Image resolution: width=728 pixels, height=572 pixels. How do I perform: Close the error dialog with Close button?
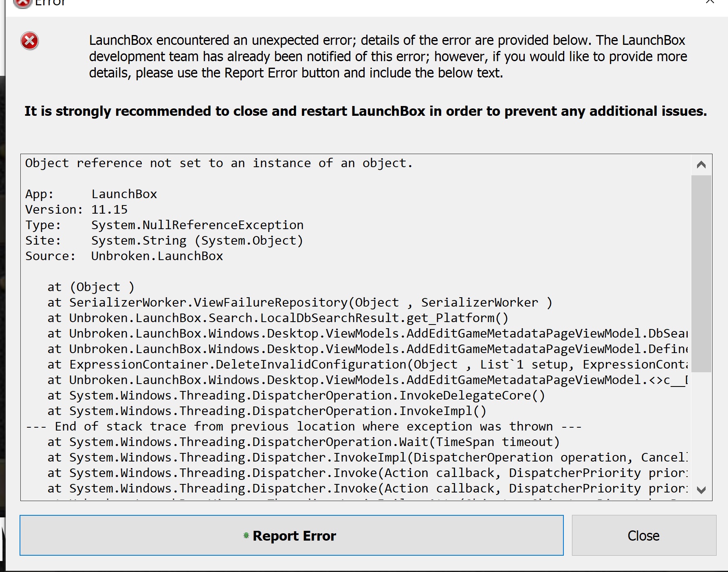[x=644, y=535]
